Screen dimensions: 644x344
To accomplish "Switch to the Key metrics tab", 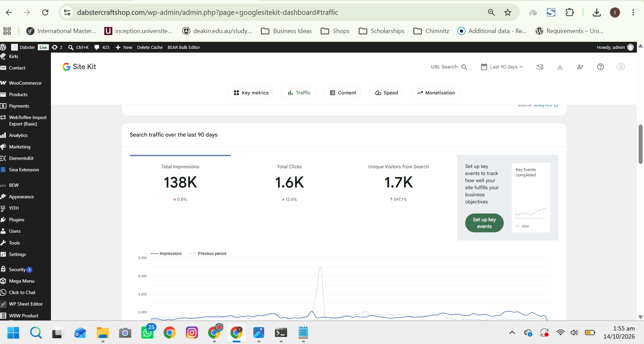I will coord(251,93).
